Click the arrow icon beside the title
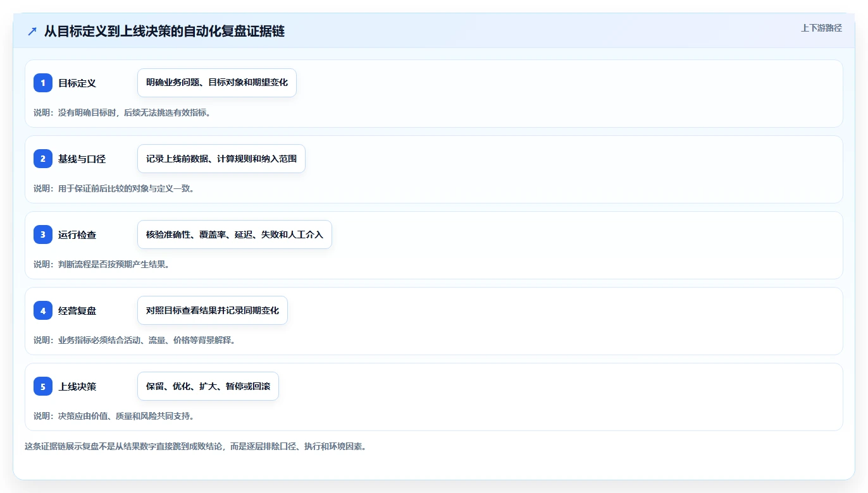 [32, 31]
